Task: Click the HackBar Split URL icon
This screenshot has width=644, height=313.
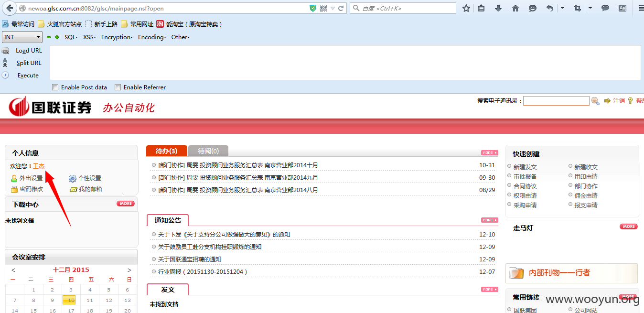Action: (5, 63)
